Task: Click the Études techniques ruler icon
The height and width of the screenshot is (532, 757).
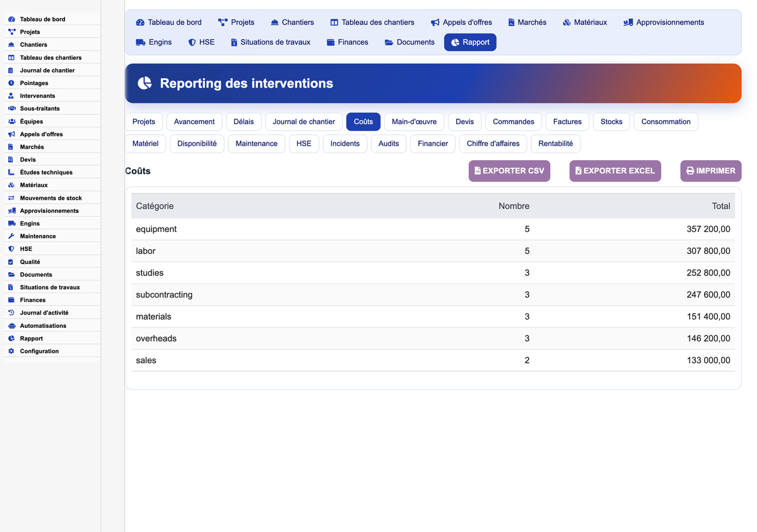Action: (11, 173)
